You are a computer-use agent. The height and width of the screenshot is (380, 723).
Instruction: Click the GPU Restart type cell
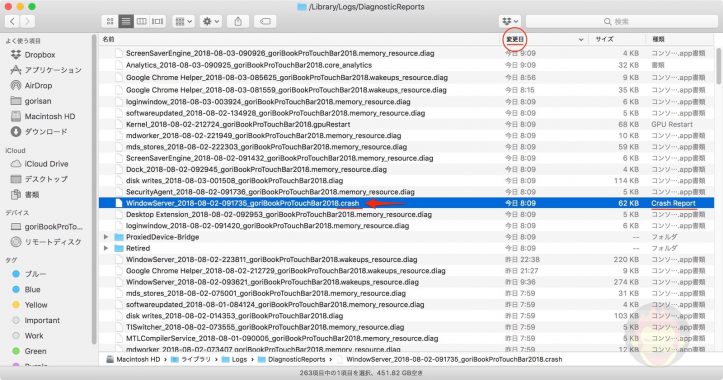pos(672,124)
